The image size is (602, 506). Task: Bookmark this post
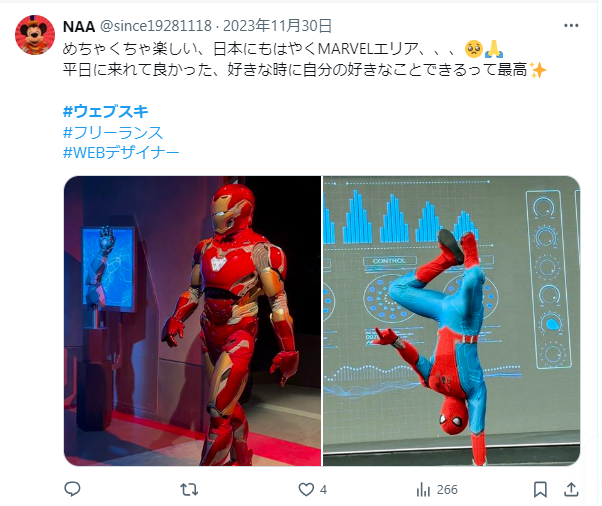540,489
